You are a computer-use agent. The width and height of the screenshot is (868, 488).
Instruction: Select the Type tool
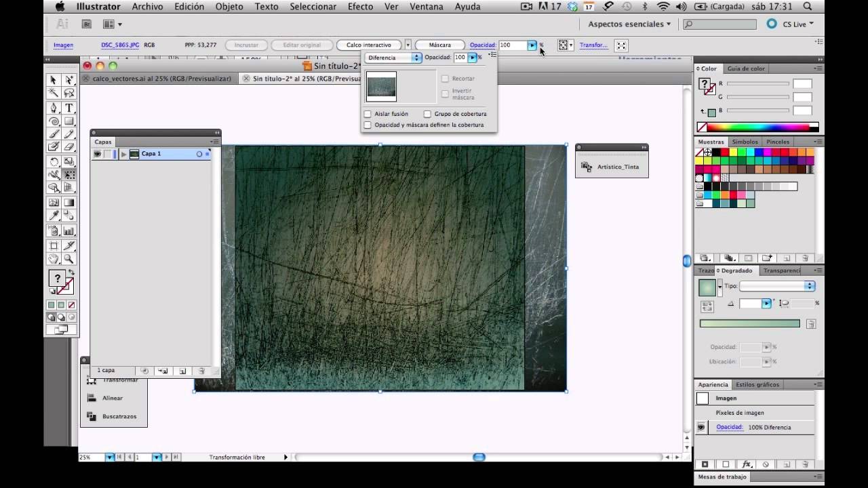pyautogui.click(x=68, y=108)
